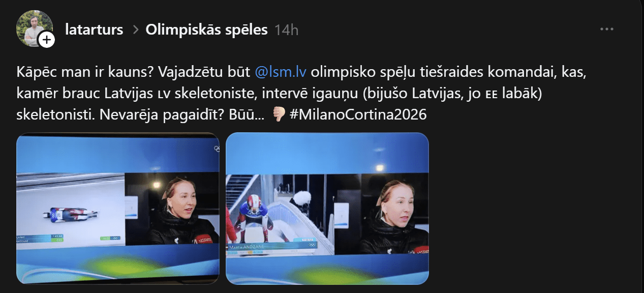Go to the Olimpiskās spēles topic

[x=206, y=30]
